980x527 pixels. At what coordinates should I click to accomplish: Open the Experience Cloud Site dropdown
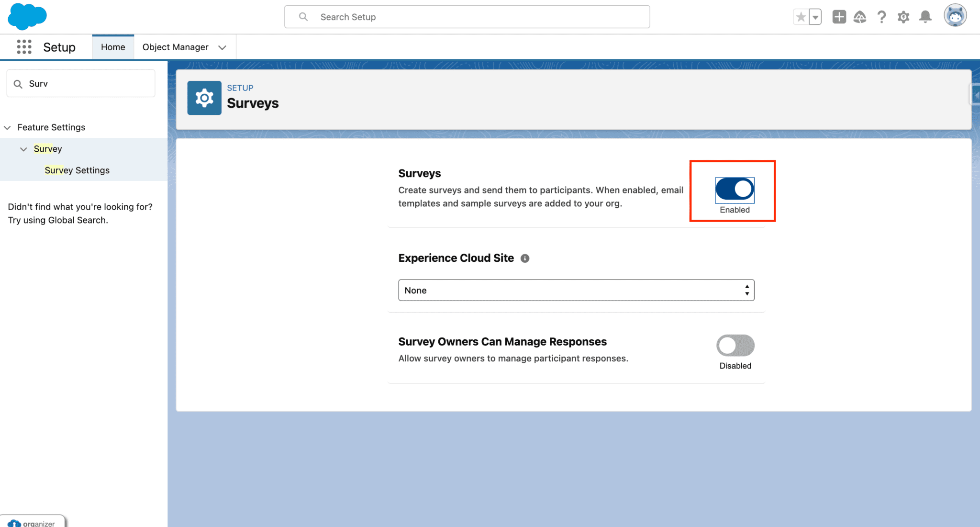tap(576, 290)
